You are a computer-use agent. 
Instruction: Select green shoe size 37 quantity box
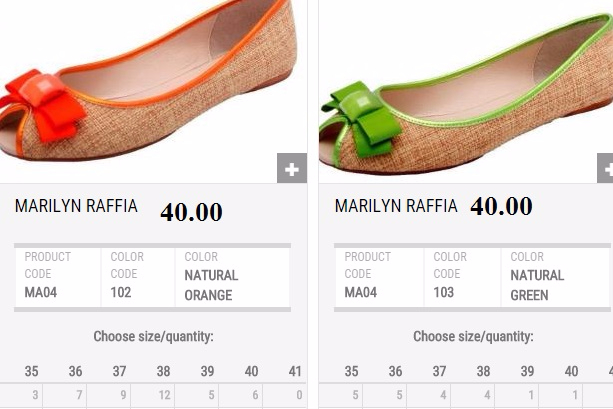tap(429, 395)
